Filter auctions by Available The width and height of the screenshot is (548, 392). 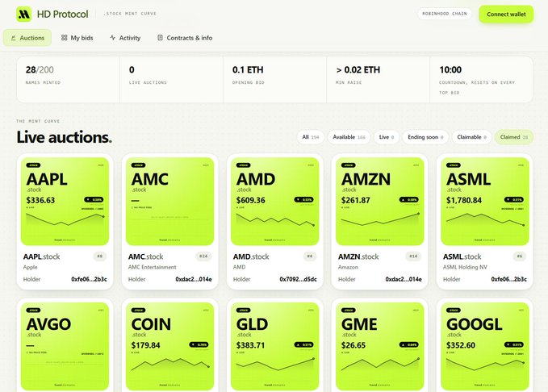pyautogui.click(x=349, y=137)
